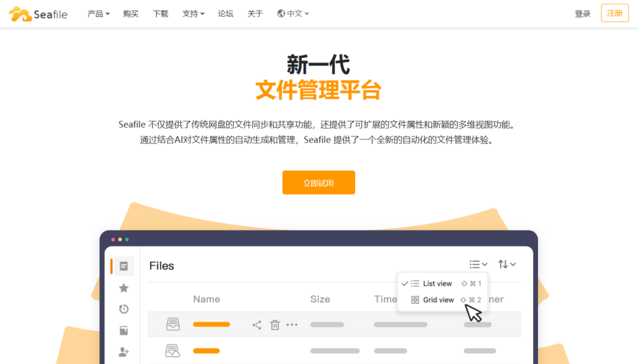
Task: Click the list view mode dropdown icon
Action: [478, 264]
